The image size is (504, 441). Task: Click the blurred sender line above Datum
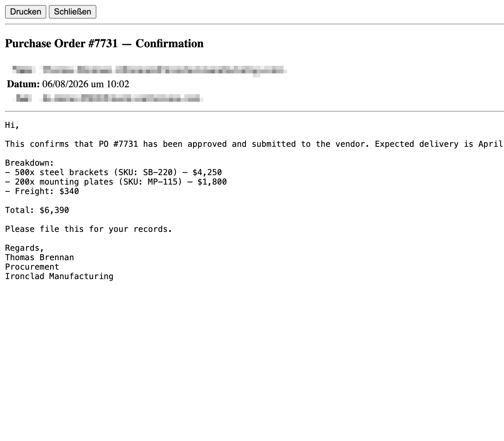point(150,70)
